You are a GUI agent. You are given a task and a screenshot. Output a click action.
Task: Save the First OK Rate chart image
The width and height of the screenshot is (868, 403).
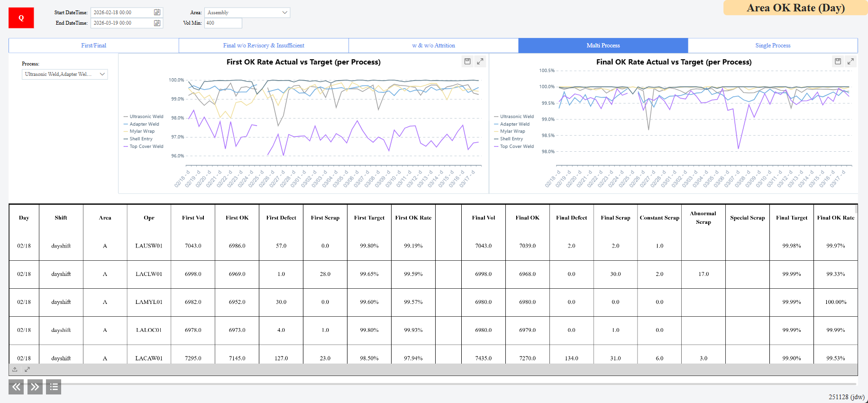pyautogui.click(x=467, y=61)
